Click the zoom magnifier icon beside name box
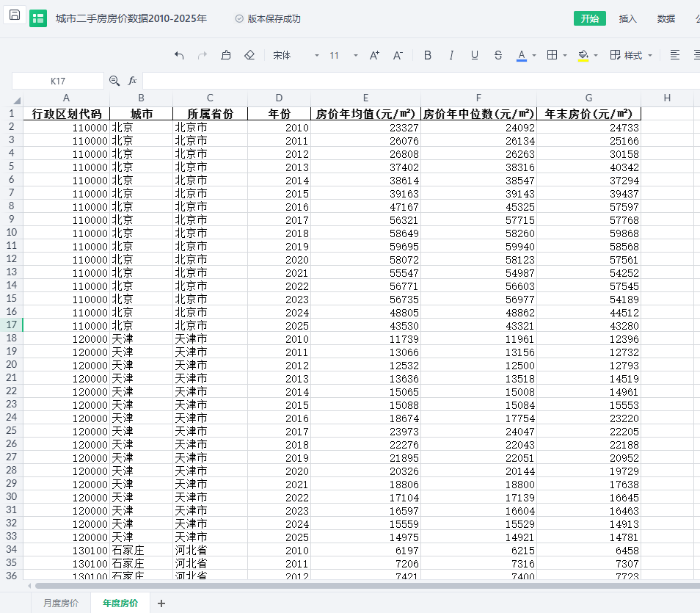Image resolution: width=700 pixels, height=613 pixels. click(114, 81)
